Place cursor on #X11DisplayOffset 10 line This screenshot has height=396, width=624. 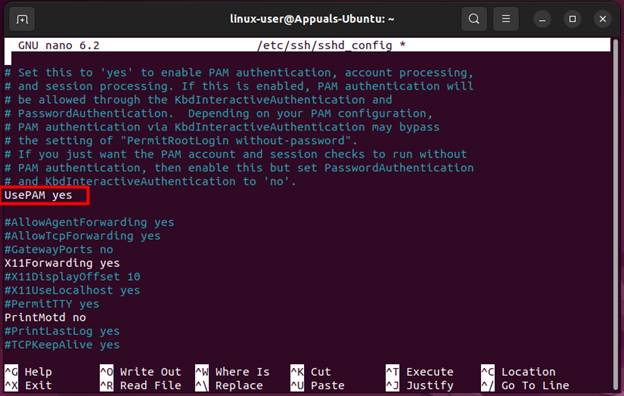[x=72, y=277]
